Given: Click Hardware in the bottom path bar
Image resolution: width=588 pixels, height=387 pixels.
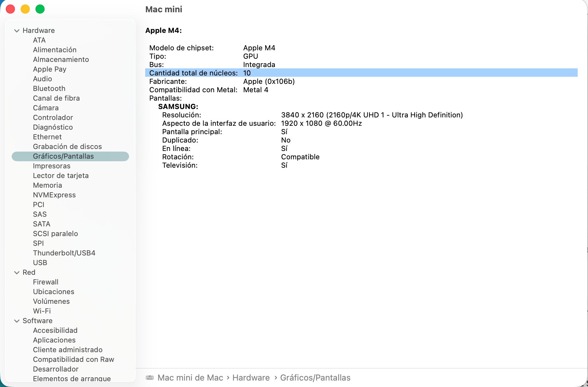Looking at the screenshot, I should click(x=251, y=378).
